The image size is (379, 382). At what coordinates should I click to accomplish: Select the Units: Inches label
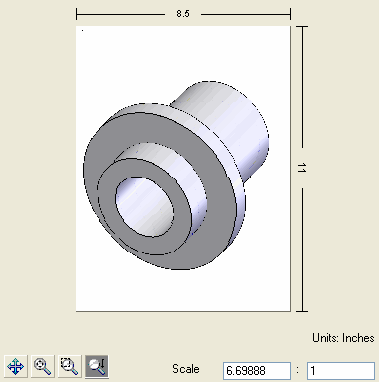click(x=343, y=338)
